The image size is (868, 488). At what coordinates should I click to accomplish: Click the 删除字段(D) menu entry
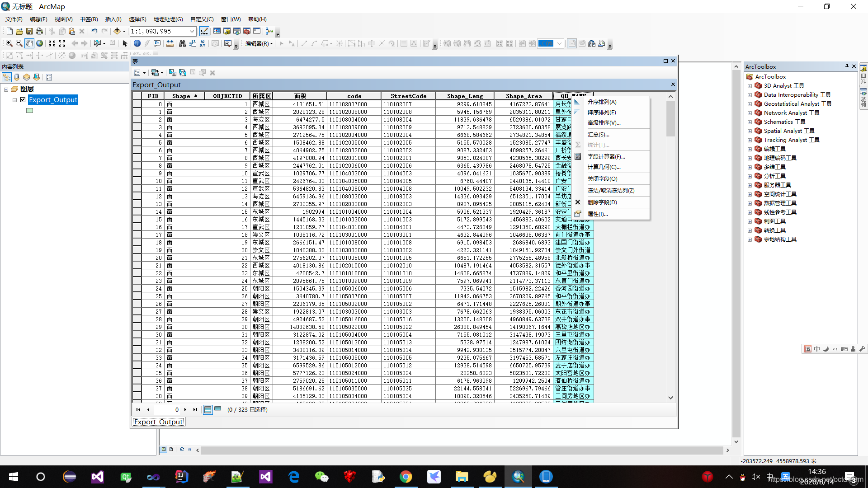coord(602,202)
